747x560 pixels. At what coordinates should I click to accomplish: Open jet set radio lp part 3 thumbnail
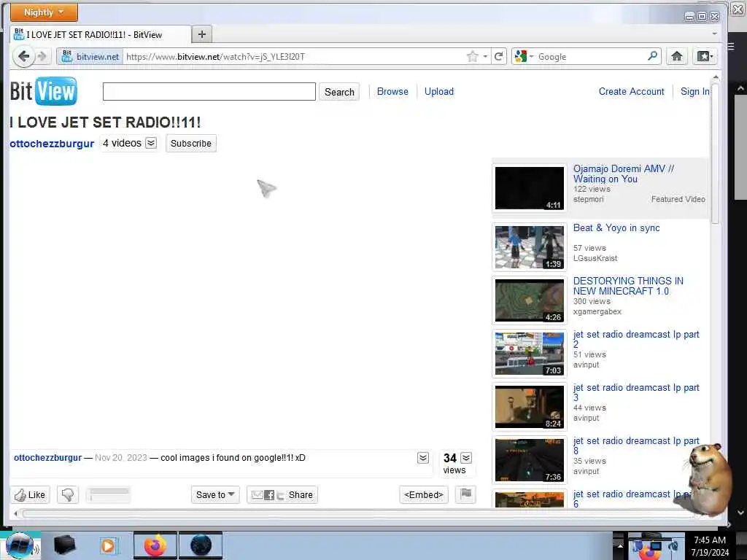(x=530, y=407)
